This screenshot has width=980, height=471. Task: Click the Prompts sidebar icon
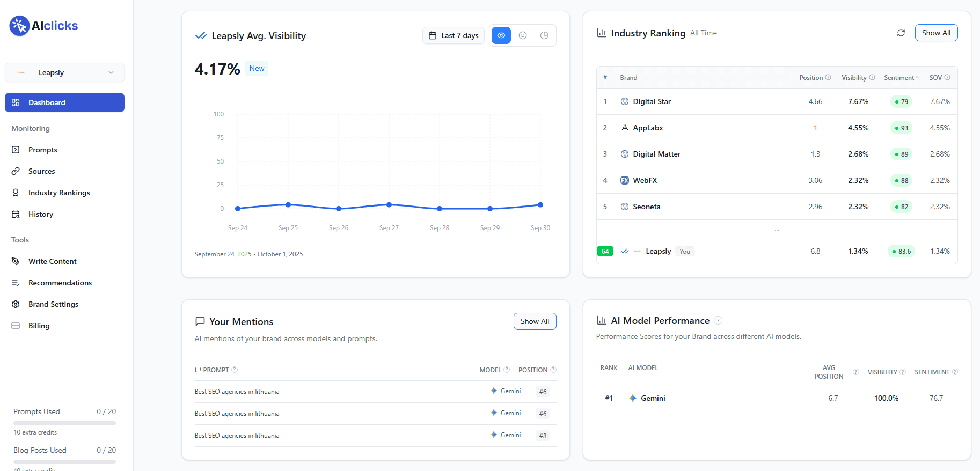point(16,150)
